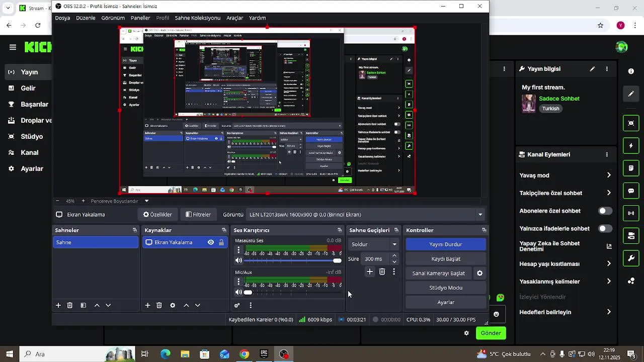This screenshot has height=362, width=644.
Task: Open Kick chat settings gear near Gönder
Action: [x=466, y=333]
